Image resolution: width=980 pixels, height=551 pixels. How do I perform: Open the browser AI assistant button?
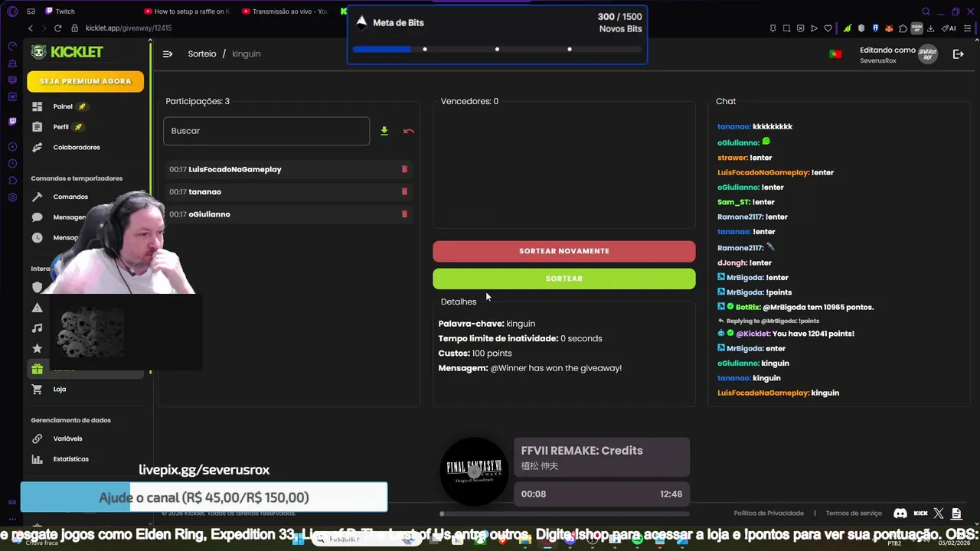(x=949, y=28)
